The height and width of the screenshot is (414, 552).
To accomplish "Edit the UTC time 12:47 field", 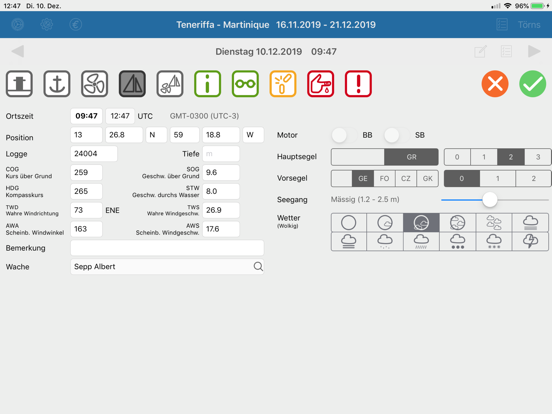I will (x=120, y=116).
